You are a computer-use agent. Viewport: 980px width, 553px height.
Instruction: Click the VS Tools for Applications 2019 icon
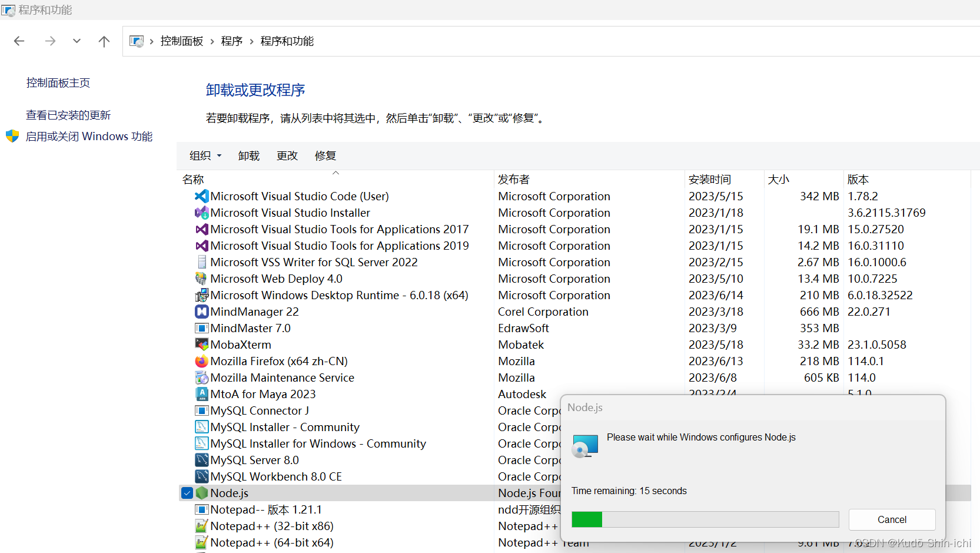click(202, 246)
